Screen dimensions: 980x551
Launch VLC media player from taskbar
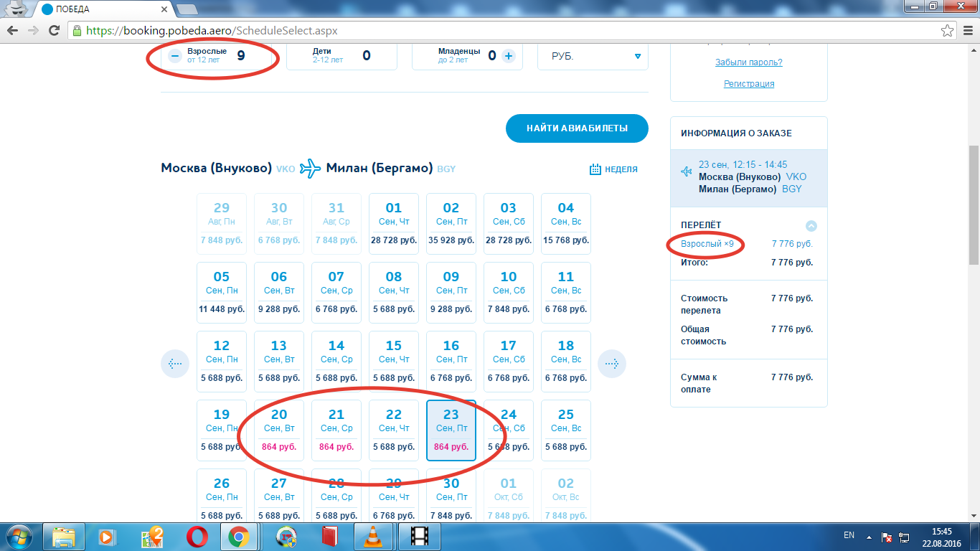pyautogui.click(x=373, y=537)
